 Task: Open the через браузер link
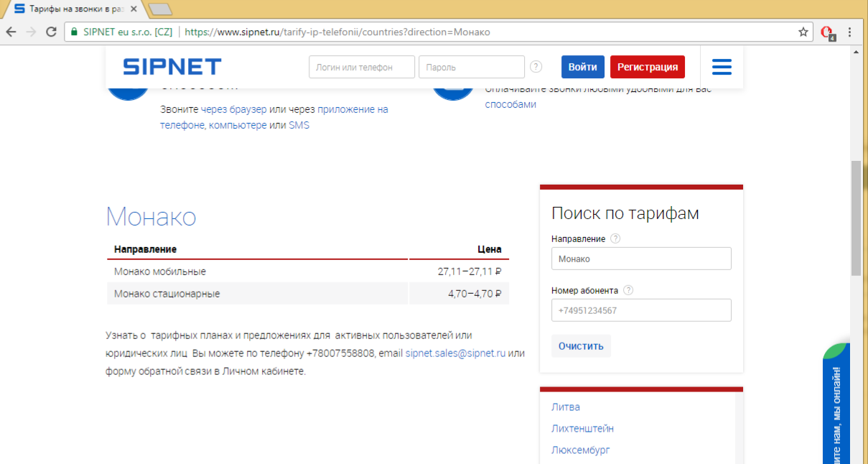pos(234,109)
